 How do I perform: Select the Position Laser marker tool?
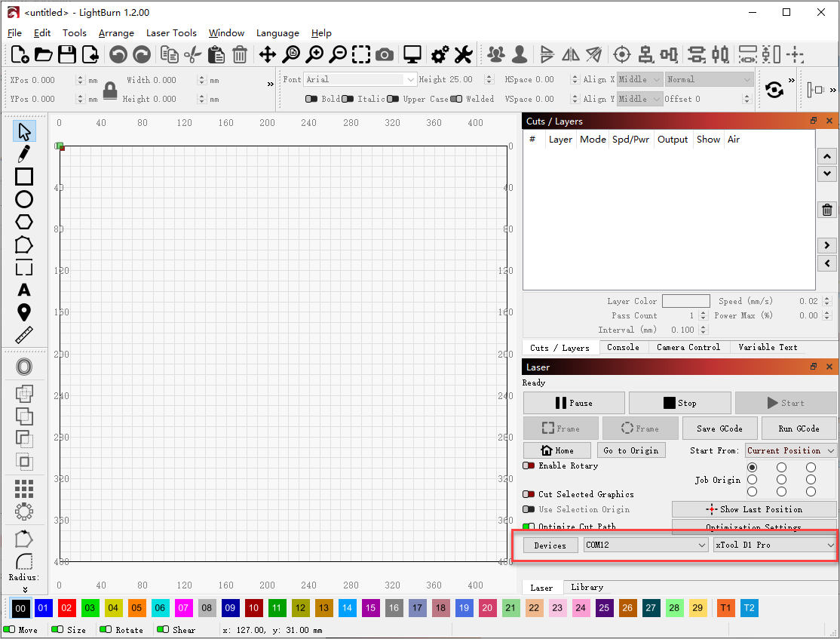pos(24,312)
